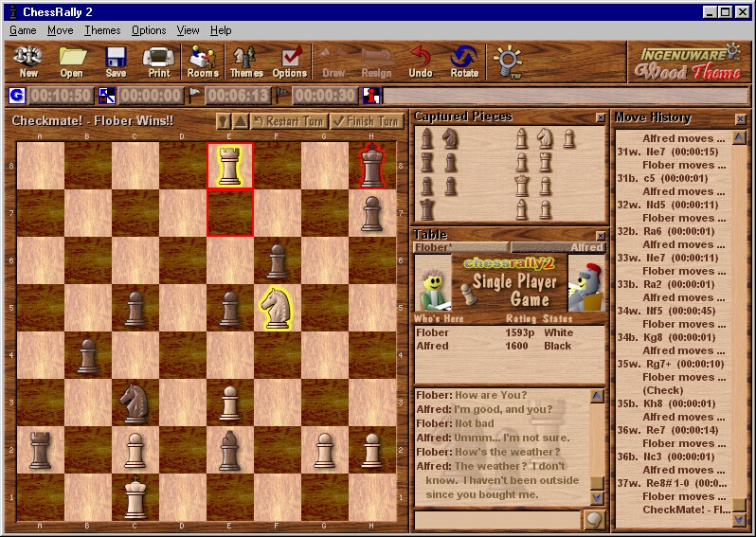The image size is (756, 537).
Task: Click move entry 36b. Nc3
Action: coord(667,456)
